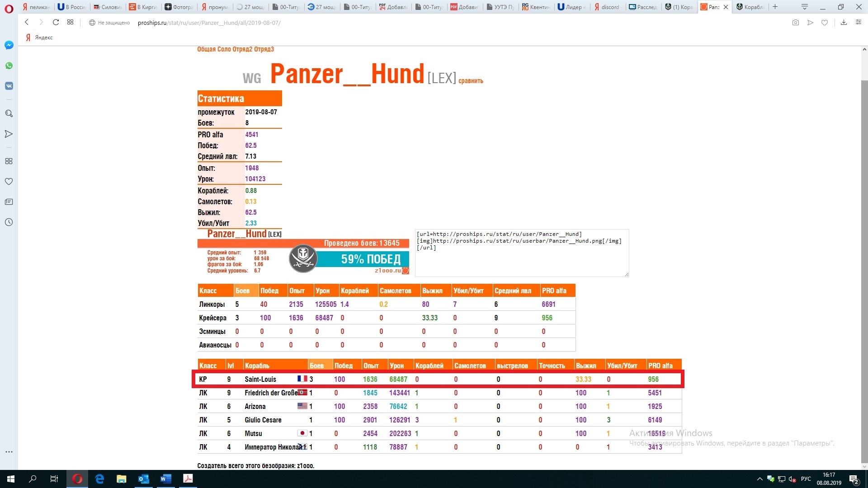Open the sidebar search icon

(x=9, y=113)
